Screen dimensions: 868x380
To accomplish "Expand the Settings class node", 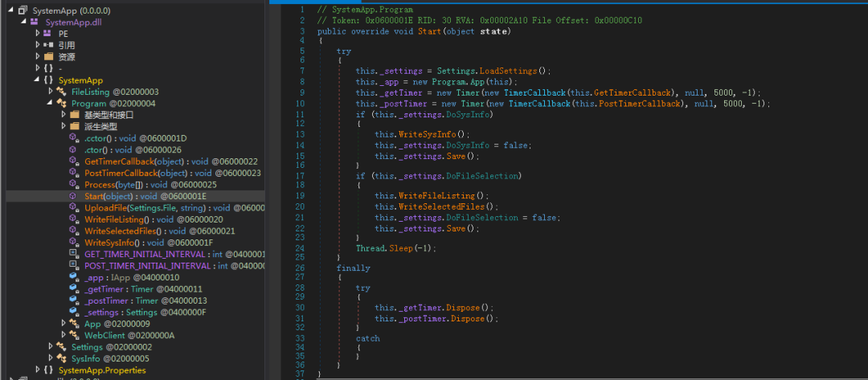I will (x=50, y=346).
